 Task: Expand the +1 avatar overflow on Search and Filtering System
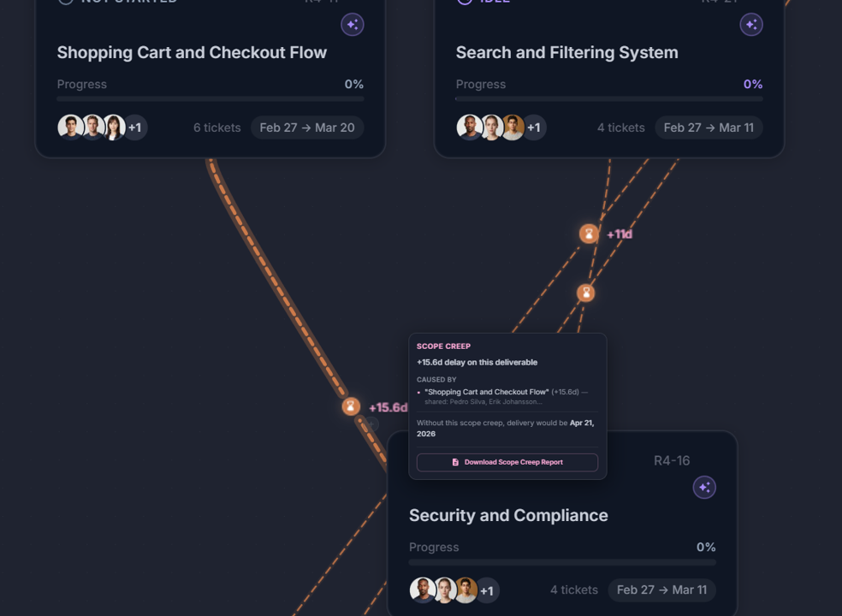coord(534,127)
